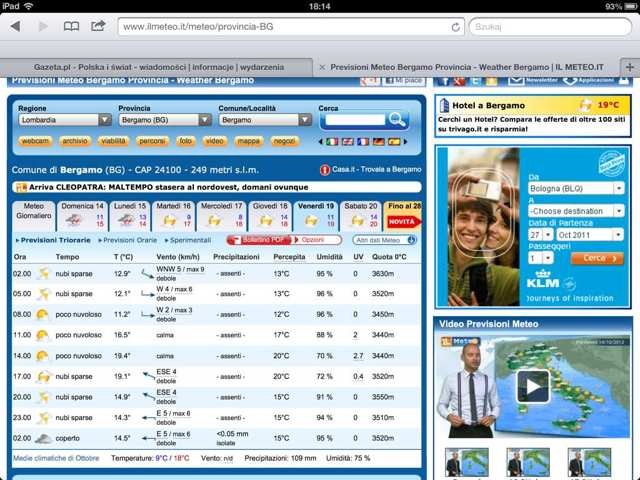Screen dimensions: 640x480
Task: Open the viabilità button
Action: point(113,141)
